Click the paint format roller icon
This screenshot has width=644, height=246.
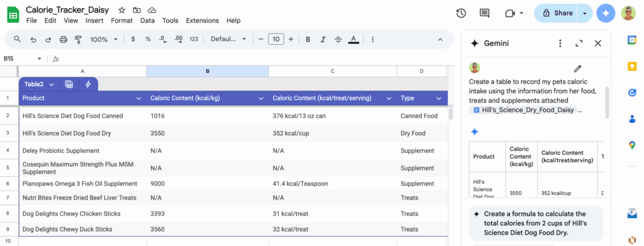pos(78,40)
